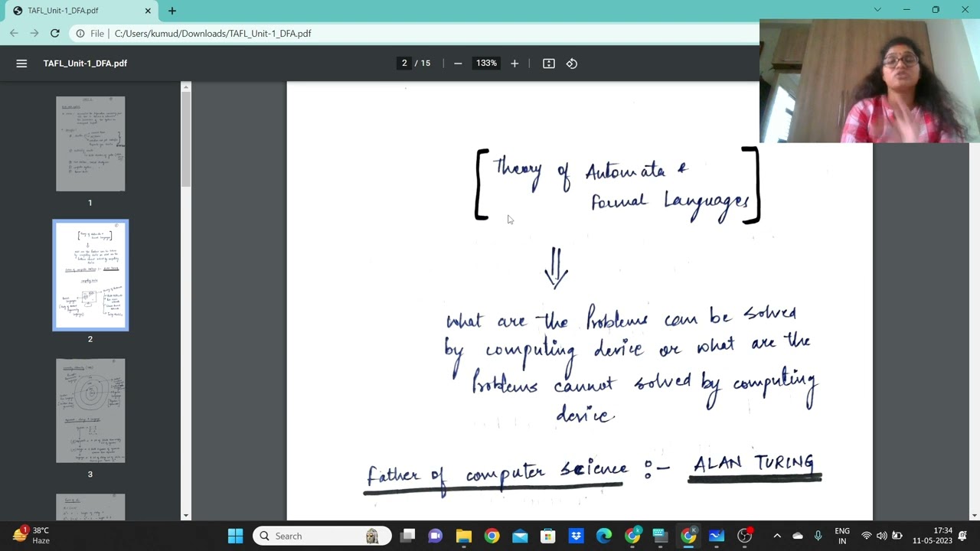Click the 133% zoom level field
The width and height of the screenshot is (980, 551).
click(486, 64)
